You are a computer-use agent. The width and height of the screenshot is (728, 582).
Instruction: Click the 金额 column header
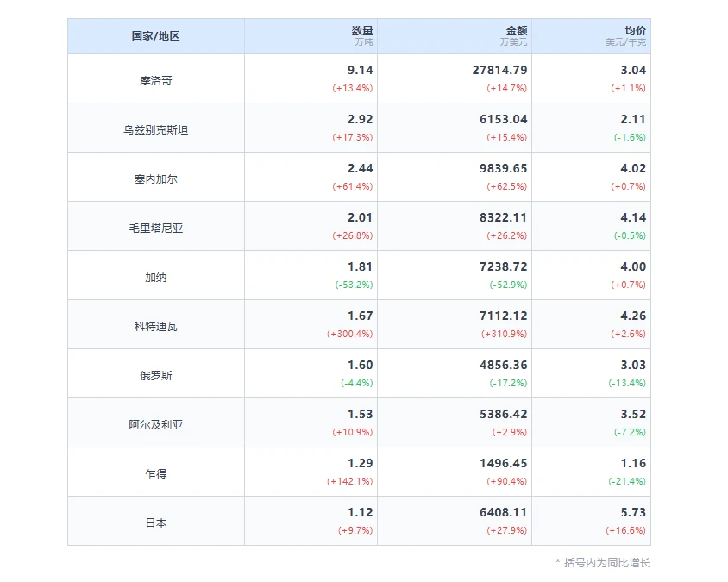455,36
